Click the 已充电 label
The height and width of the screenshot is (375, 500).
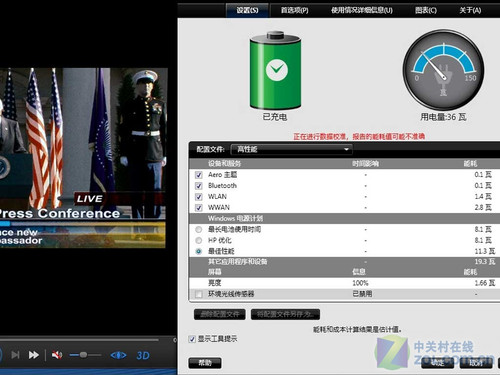pyautogui.click(x=275, y=117)
